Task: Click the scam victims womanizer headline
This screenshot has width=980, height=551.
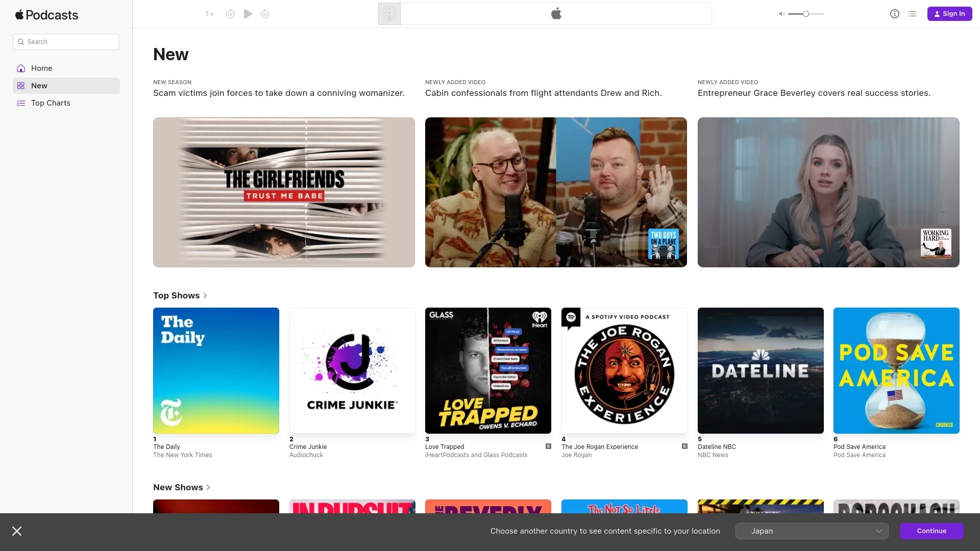Action: click(279, 93)
